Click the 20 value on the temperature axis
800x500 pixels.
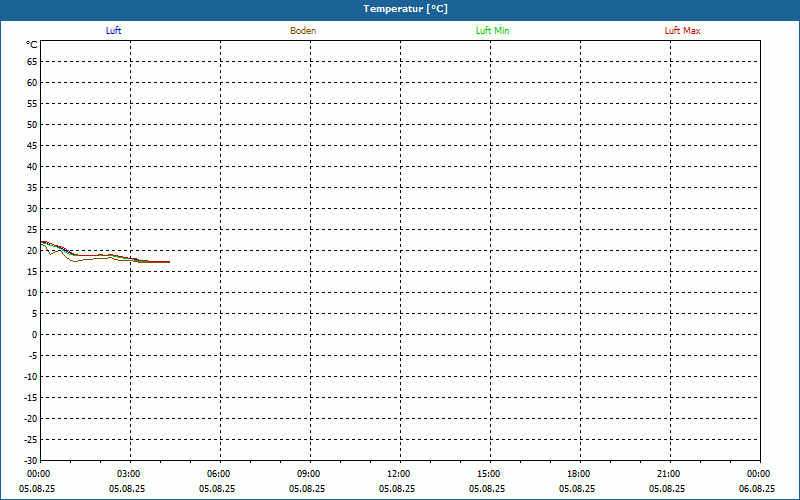[x=32, y=251]
